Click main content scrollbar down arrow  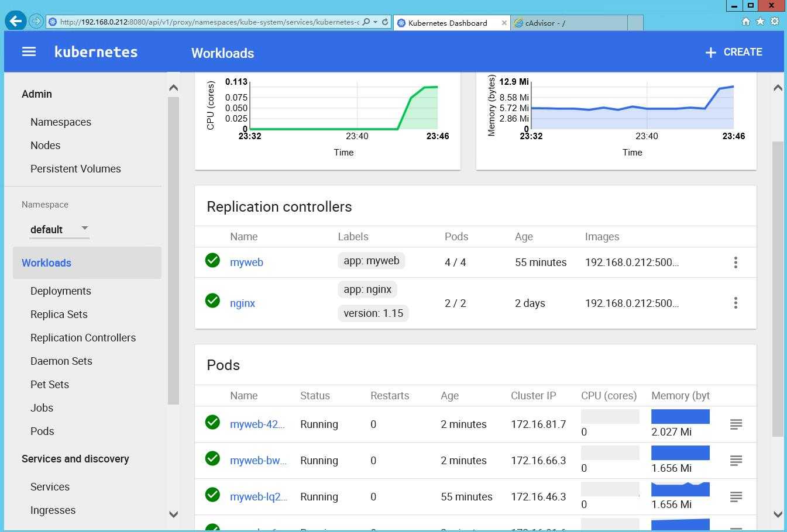pyautogui.click(x=778, y=514)
